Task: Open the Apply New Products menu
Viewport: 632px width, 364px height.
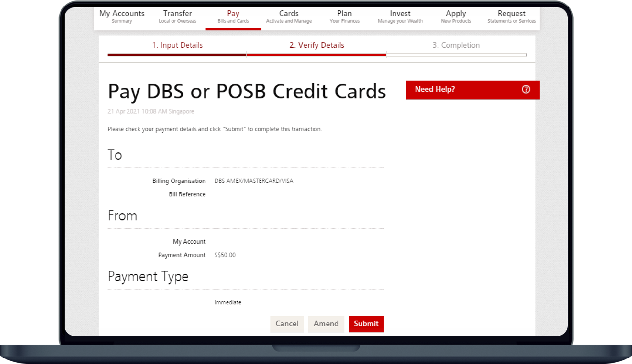Action: [456, 17]
